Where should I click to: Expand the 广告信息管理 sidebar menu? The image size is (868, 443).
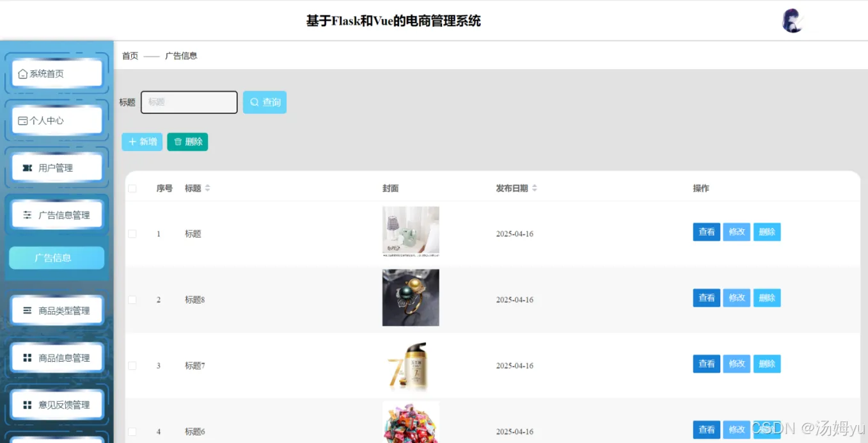pyautogui.click(x=57, y=215)
